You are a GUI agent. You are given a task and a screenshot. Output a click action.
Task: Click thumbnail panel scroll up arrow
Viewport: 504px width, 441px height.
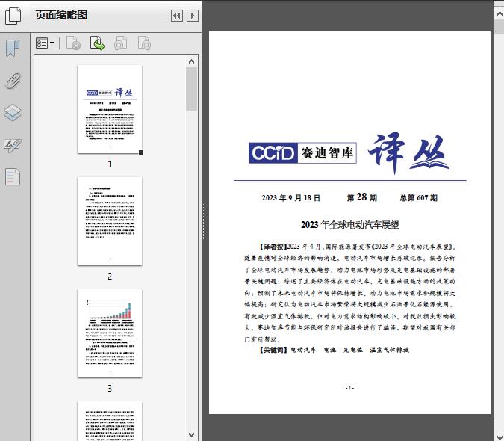click(x=192, y=61)
